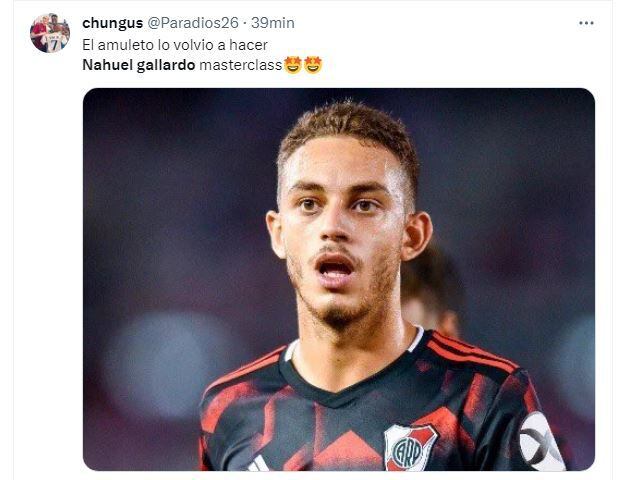This screenshot has width=629, height=480.
Task: Open the @Paradios26 handle link
Action: (193, 23)
